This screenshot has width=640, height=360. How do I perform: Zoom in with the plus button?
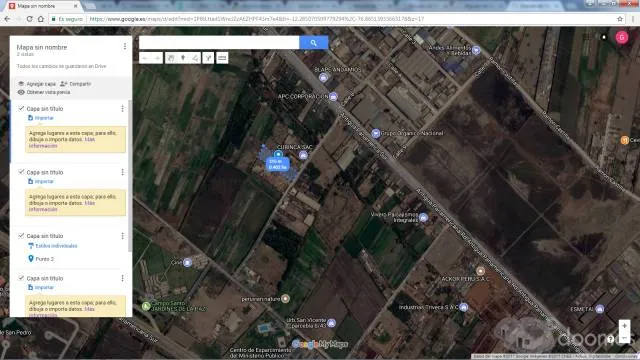[x=624, y=326]
